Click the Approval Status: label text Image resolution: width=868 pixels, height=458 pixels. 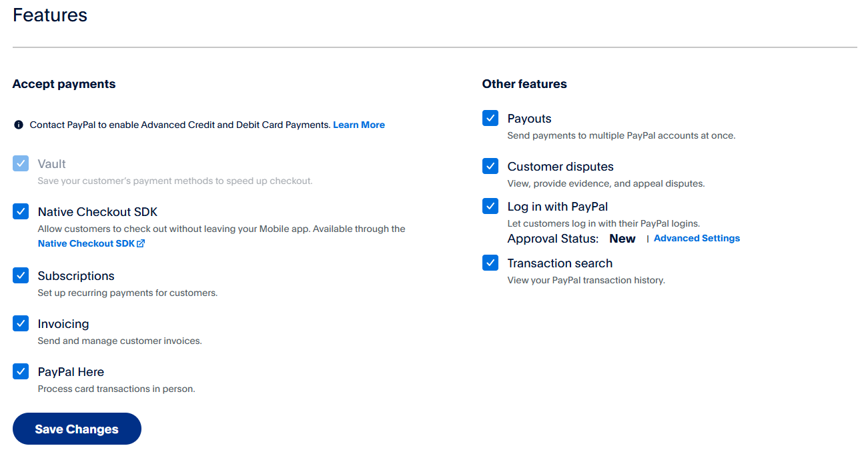(553, 239)
